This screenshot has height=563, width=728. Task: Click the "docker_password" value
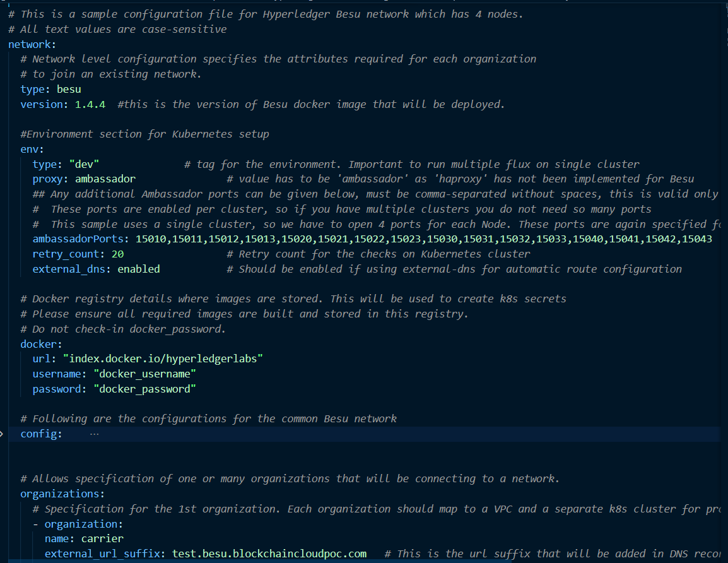(145, 389)
